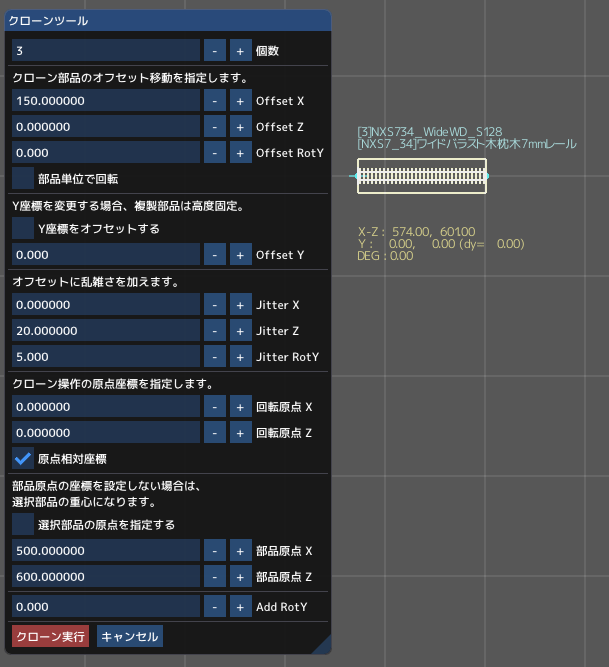Viewport: 609px width, 667px height.
Task: Click the right cyan rail joint endpoint
Action: 487,176
